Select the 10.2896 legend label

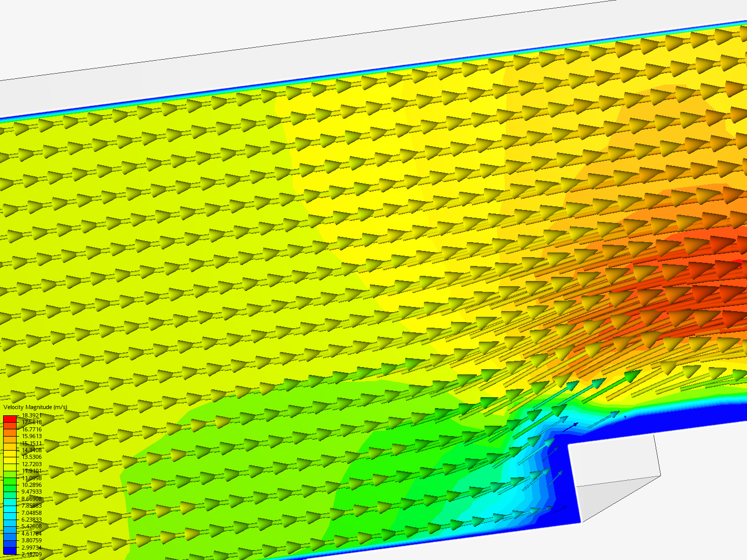pyautogui.click(x=32, y=485)
